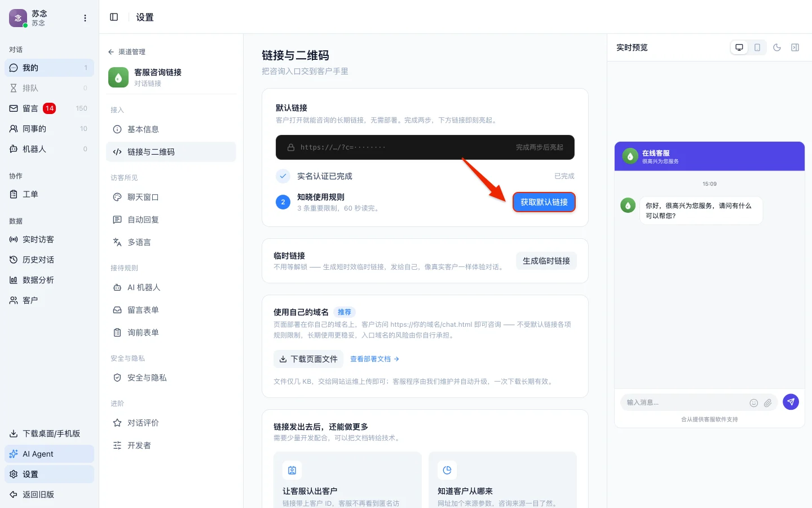Click the 留言 14 unread badge
This screenshot has width=812, height=508.
50,108
